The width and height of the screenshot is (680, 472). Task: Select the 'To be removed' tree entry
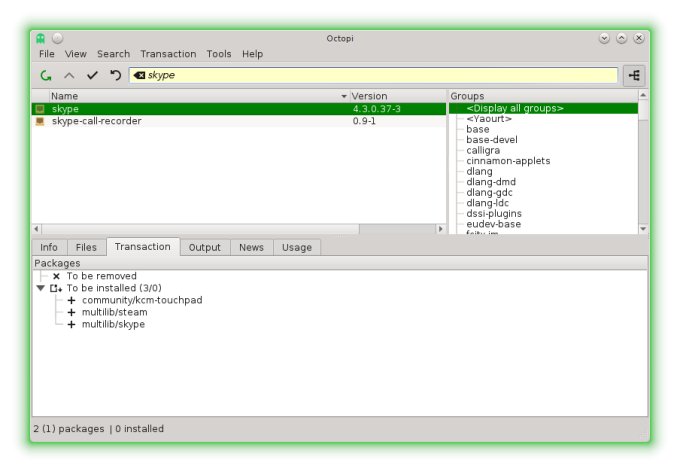[x=101, y=276]
